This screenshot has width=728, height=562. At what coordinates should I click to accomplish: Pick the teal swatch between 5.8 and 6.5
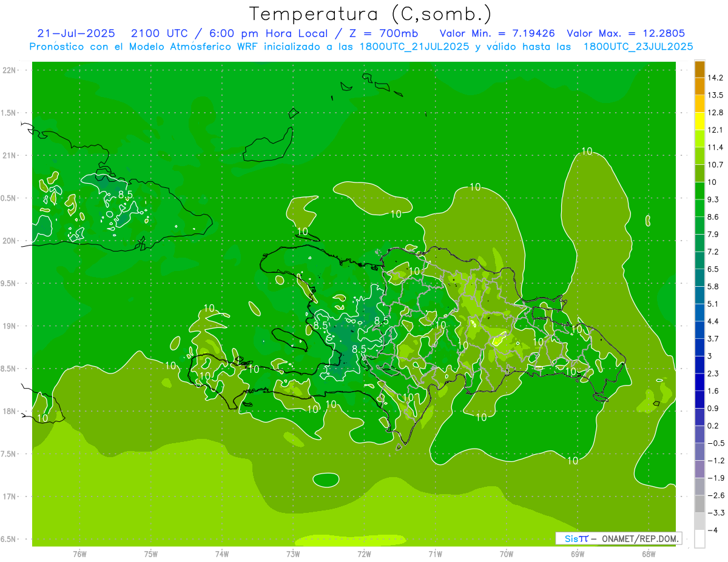tap(699, 278)
